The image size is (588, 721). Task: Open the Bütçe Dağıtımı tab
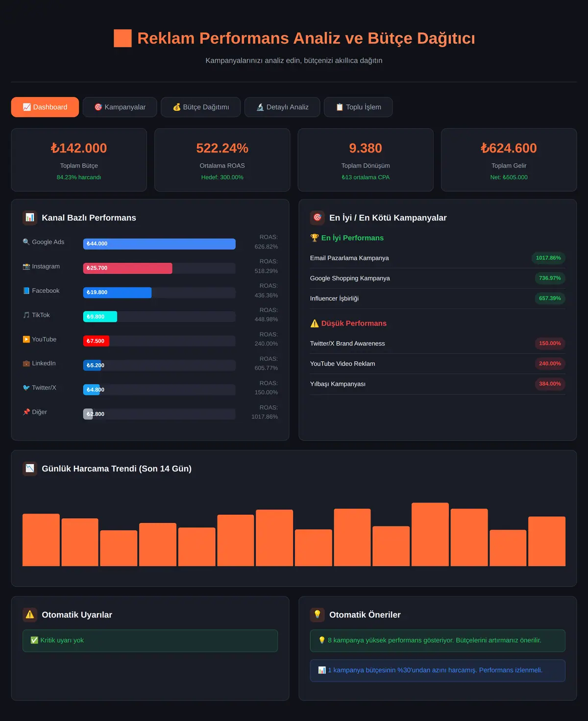(201, 107)
